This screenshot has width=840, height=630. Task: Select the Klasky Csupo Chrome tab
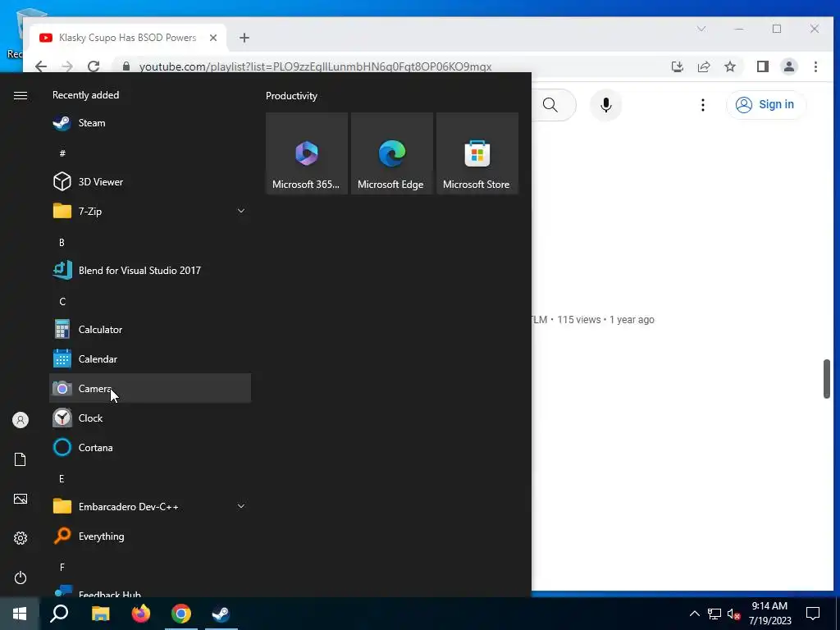pos(127,38)
